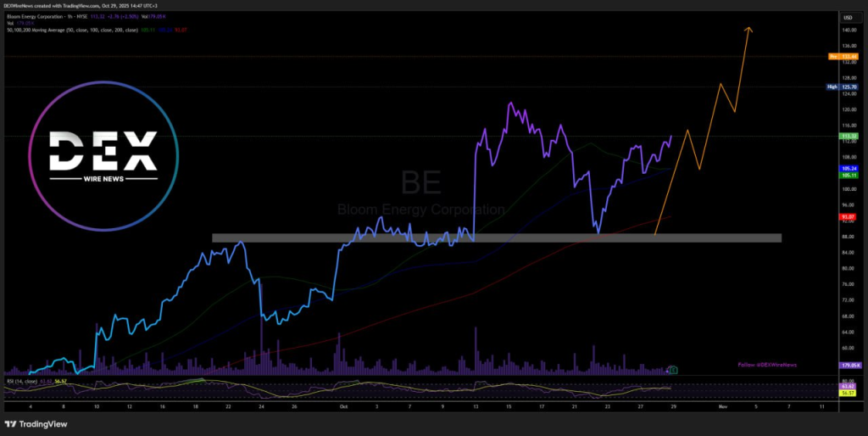868x436 pixels.
Task: Click the gray horizontal support zone rectangle
Action: click(497, 238)
